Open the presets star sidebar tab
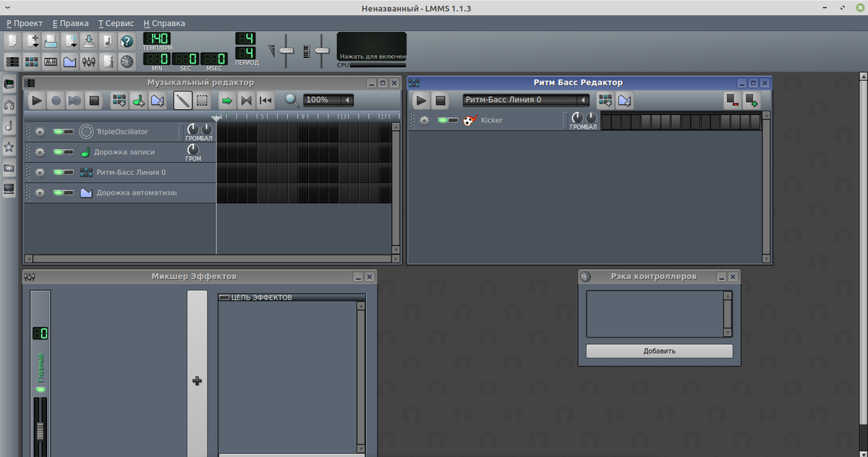Screen dimensions: 868x457 pyautogui.click(x=9, y=147)
